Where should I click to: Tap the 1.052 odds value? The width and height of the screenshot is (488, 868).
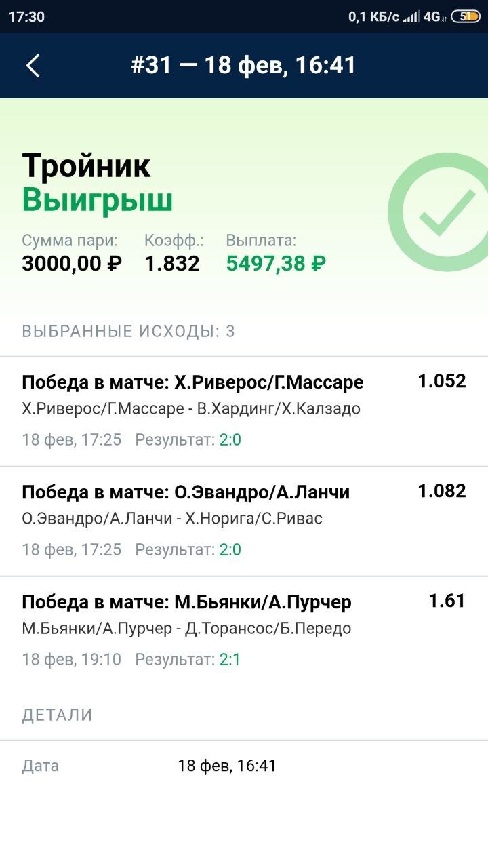click(x=441, y=381)
